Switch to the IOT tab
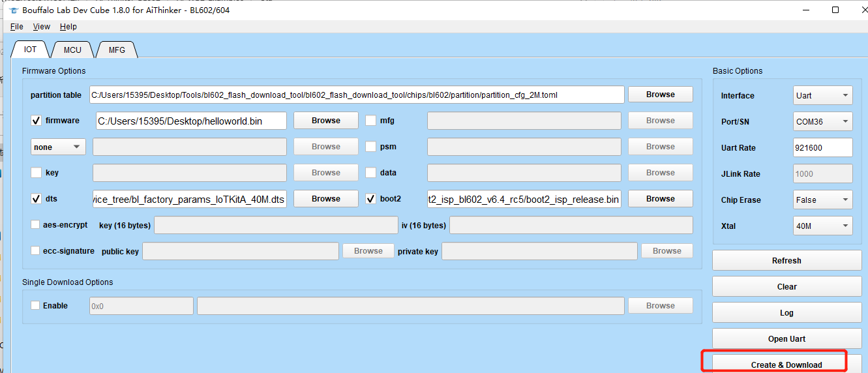 (x=31, y=50)
